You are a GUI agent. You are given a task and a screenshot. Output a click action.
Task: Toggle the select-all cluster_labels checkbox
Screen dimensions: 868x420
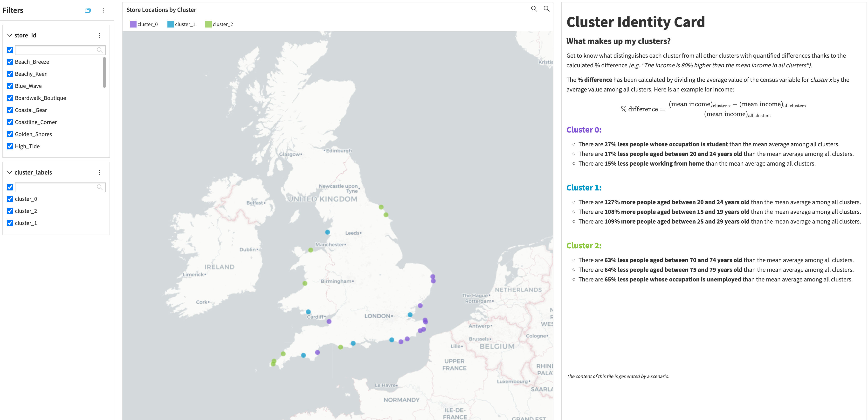coord(10,187)
